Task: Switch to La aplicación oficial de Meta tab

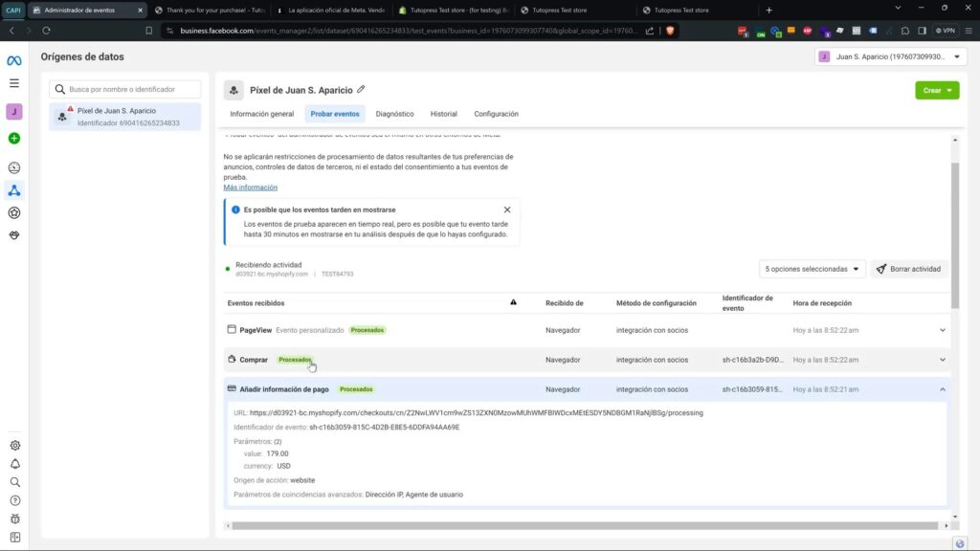Action: click(x=331, y=10)
